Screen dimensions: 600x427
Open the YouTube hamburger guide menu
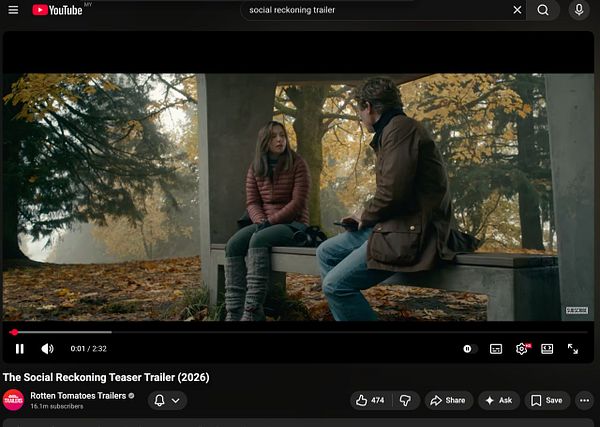pyautogui.click(x=13, y=10)
